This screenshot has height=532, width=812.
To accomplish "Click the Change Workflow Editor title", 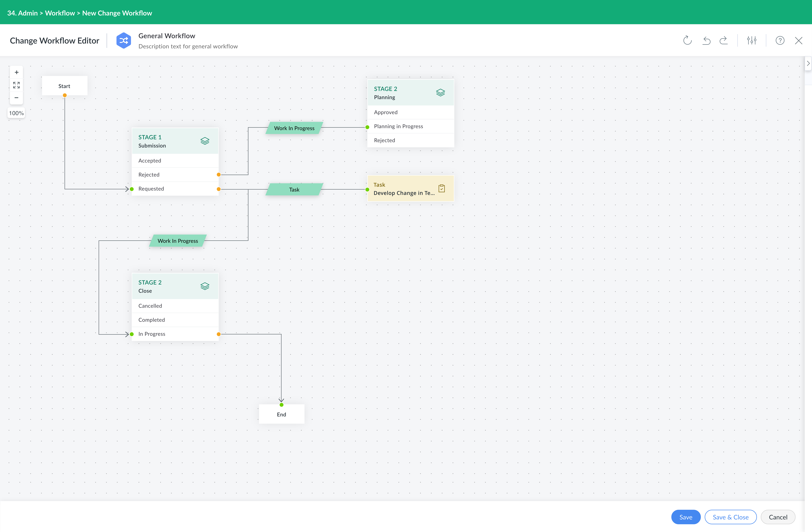I will click(x=55, y=41).
